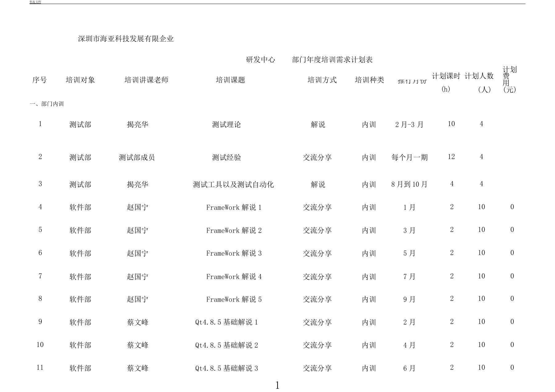Viewport: 555px width, 392px height.
Task: Click 解说 method cell in row 3
Action: click(x=318, y=185)
